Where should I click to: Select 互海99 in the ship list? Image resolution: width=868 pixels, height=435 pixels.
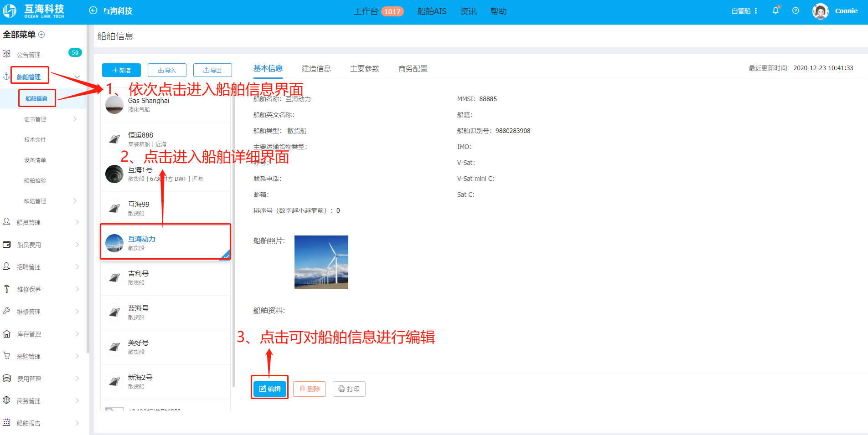click(165, 209)
